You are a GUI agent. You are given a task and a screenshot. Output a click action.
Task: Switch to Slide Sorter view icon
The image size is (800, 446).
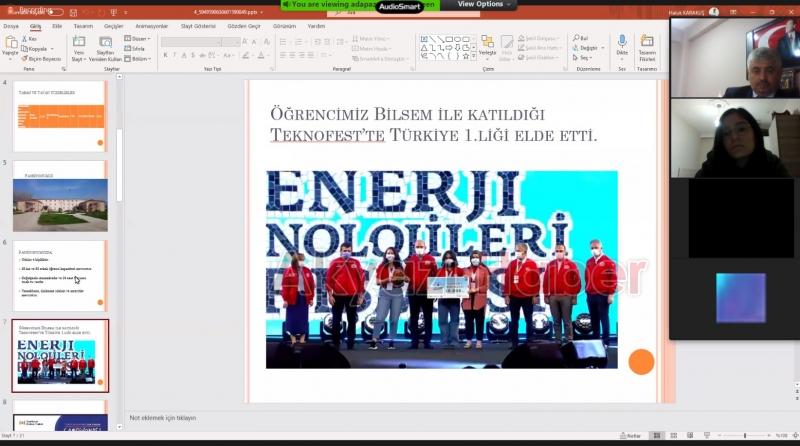673,436
